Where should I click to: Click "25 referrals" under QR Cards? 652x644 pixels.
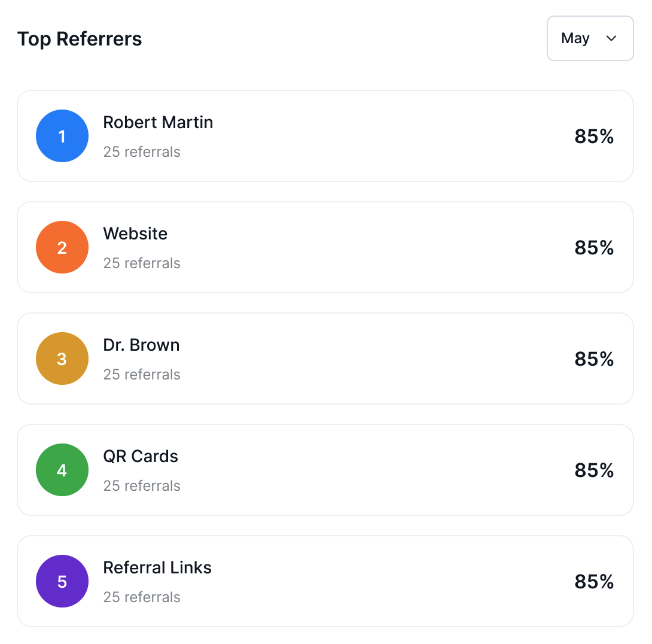[142, 486]
